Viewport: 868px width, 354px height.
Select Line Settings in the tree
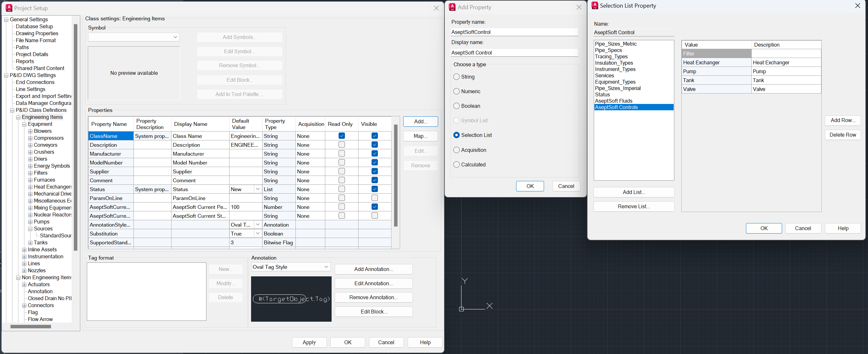click(x=30, y=89)
